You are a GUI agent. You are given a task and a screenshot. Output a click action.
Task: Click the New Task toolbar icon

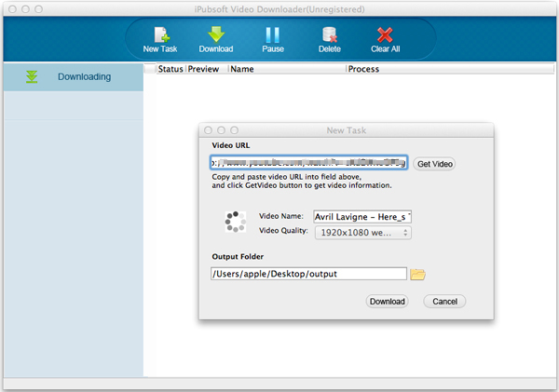(x=160, y=35)
